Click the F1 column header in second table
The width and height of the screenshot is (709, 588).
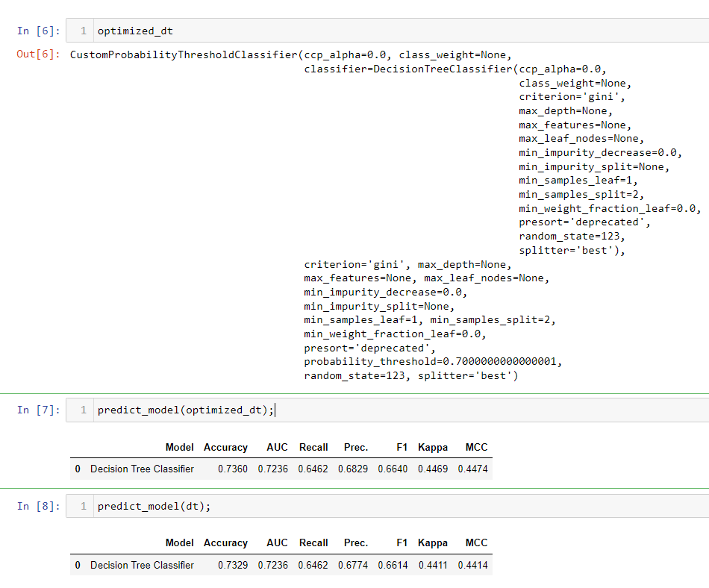pyautogui.click(x=402, y=542)
